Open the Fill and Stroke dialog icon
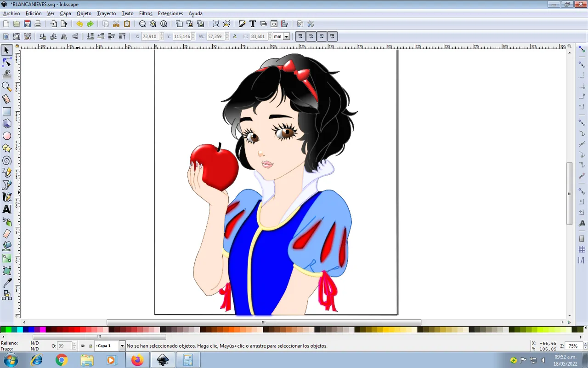Viewport: 588px width, 368px height. (x=242, y=24)
